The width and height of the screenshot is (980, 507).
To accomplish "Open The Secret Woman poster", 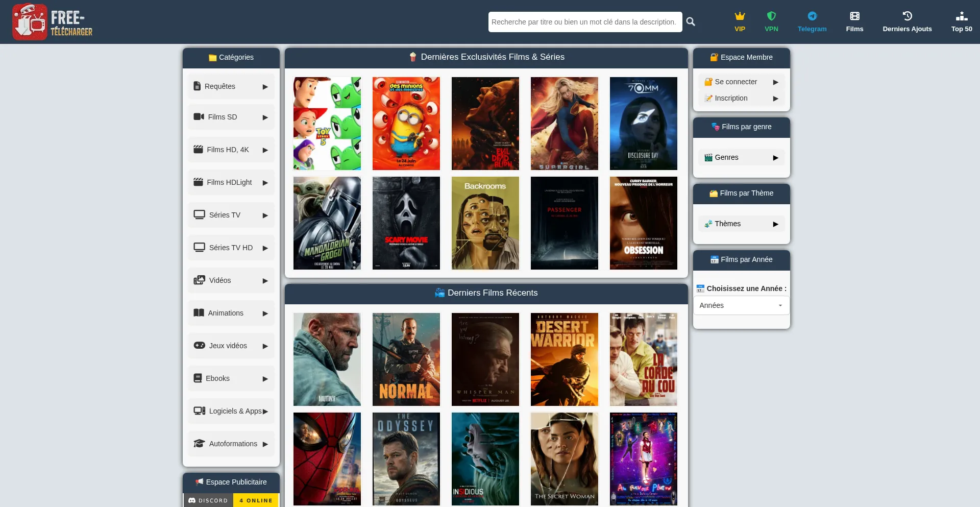I will coord(565,459).
